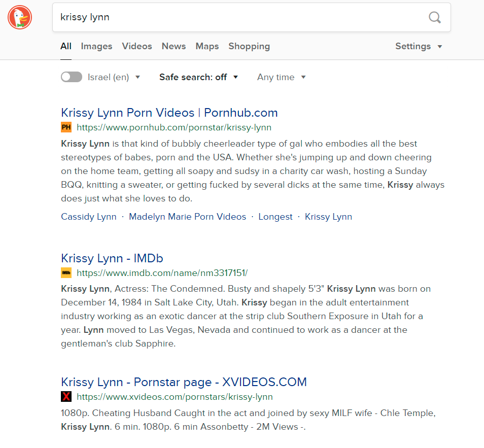Switch to the Images tab
Viewport: 484px width, 448px height.
96,46
